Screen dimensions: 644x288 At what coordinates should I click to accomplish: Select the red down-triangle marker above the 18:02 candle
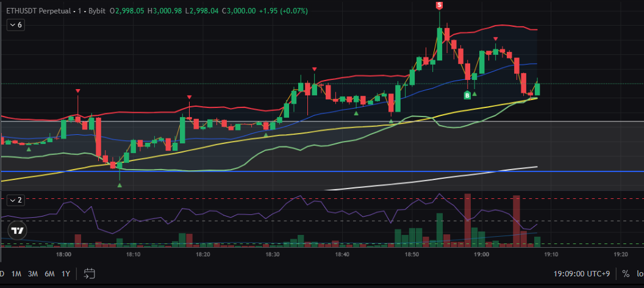click(x=78, y=91)
